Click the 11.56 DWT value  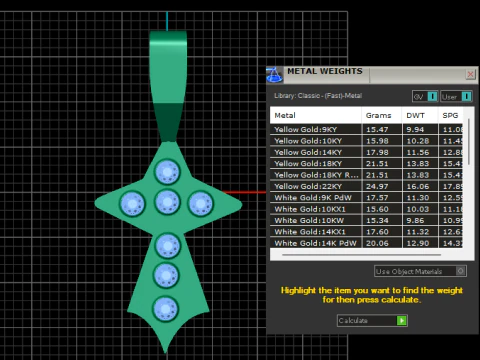coord(418,152)
